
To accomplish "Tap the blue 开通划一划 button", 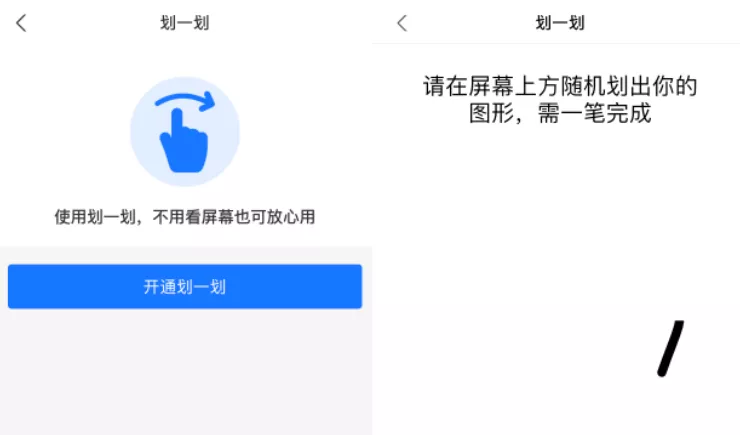I will point(185,286).
